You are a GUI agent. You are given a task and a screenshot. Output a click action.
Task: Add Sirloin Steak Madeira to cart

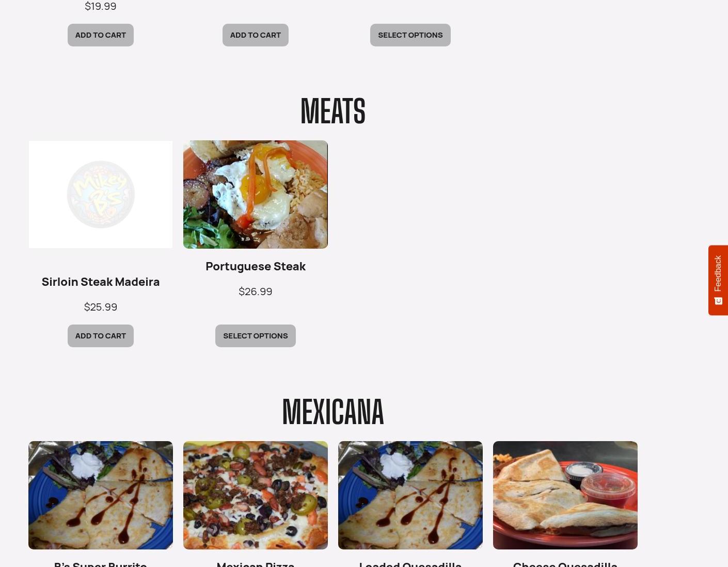[101, 336]
